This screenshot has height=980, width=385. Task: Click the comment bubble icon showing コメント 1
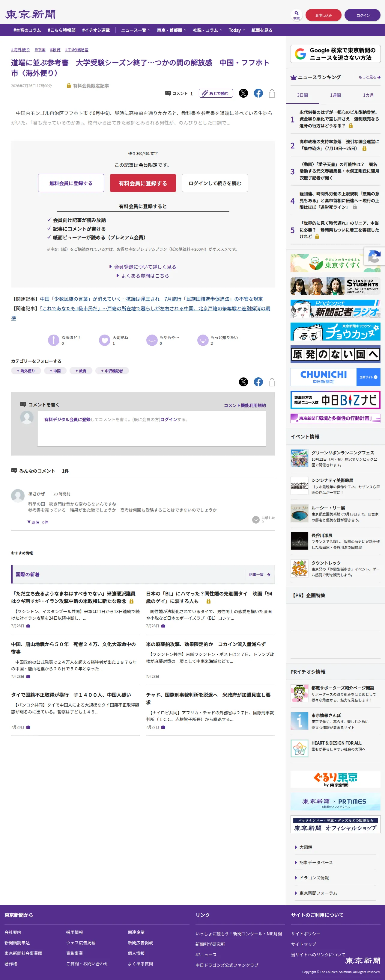168,93
